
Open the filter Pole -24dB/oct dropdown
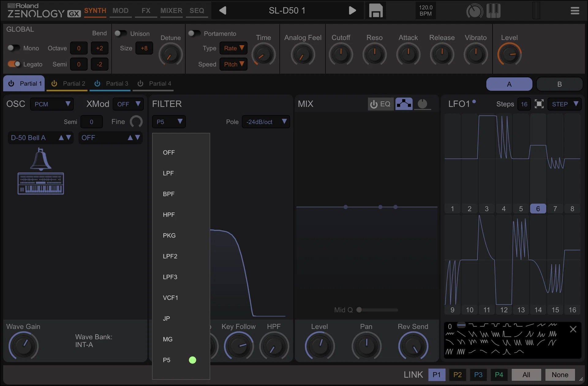coord(266,122)
